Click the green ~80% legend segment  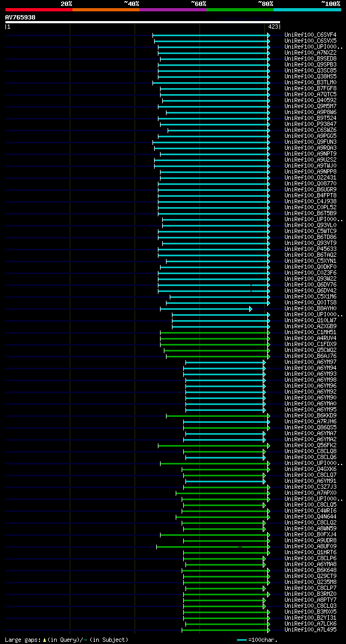pyautogui.click(x=240, y=9)
